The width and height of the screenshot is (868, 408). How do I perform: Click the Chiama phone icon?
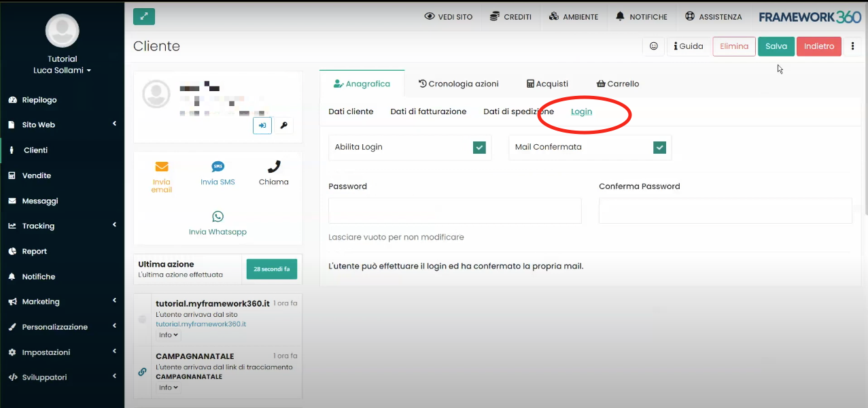273,167
